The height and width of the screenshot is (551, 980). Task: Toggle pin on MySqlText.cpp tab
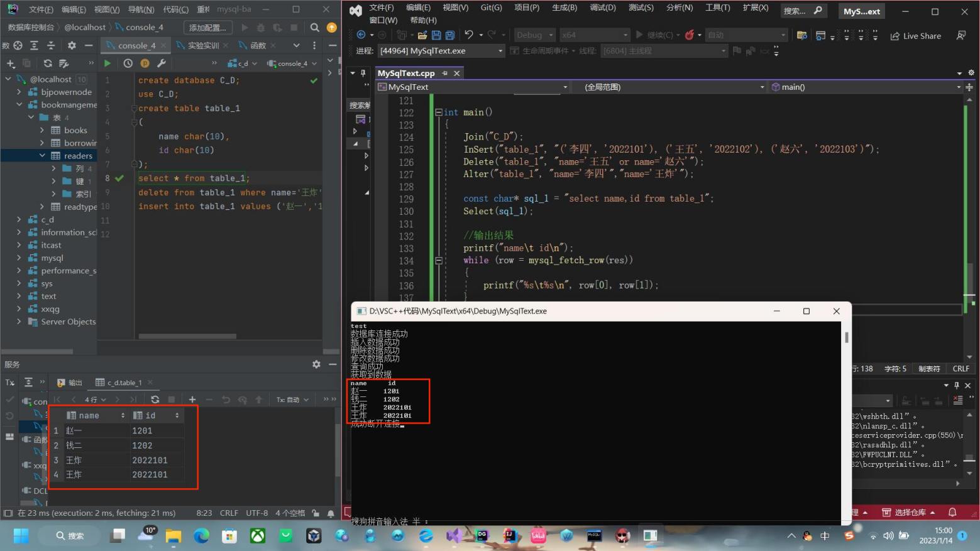pos(445,74)
